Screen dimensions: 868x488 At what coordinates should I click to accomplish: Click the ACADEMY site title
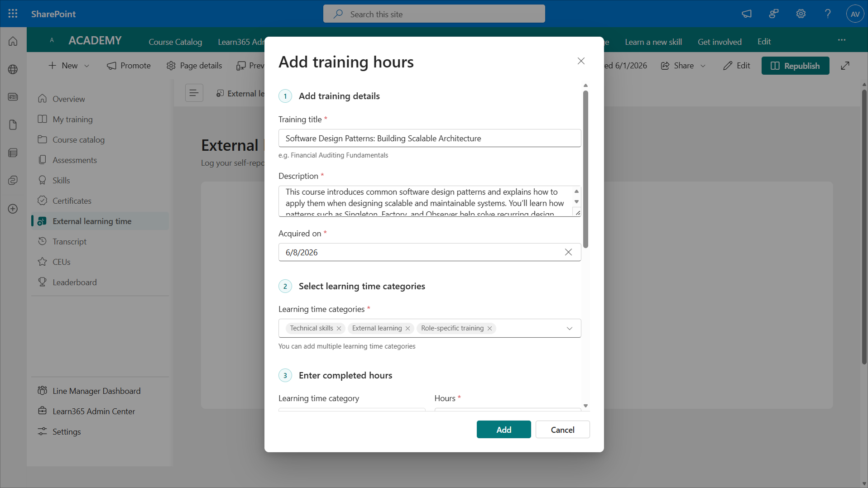pos(95,40)
